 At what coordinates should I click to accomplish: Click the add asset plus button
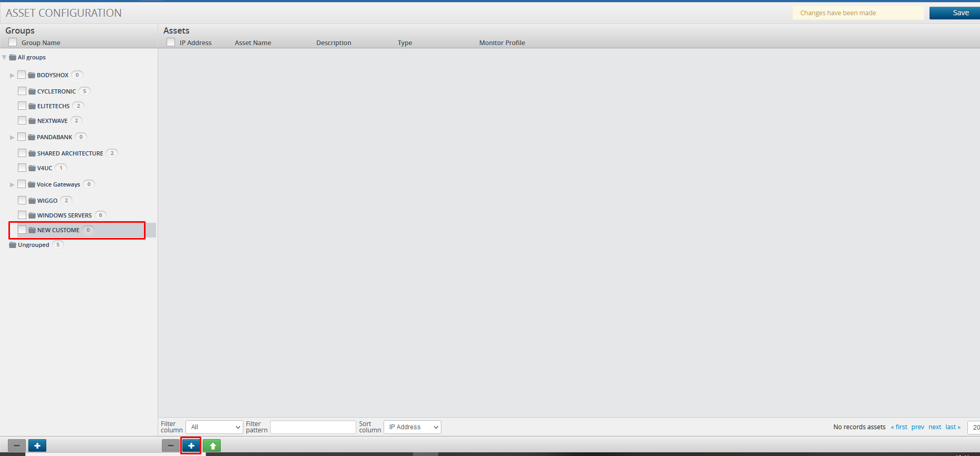point(191,445)
